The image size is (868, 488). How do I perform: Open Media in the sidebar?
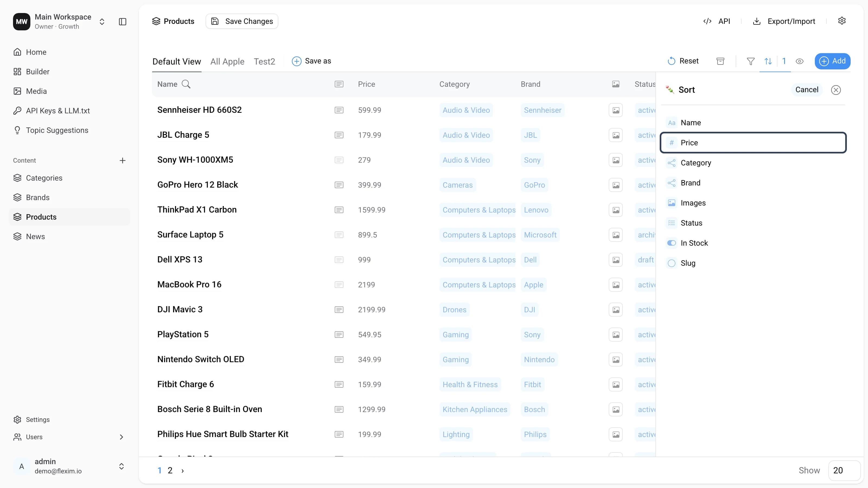pos(69,91)
